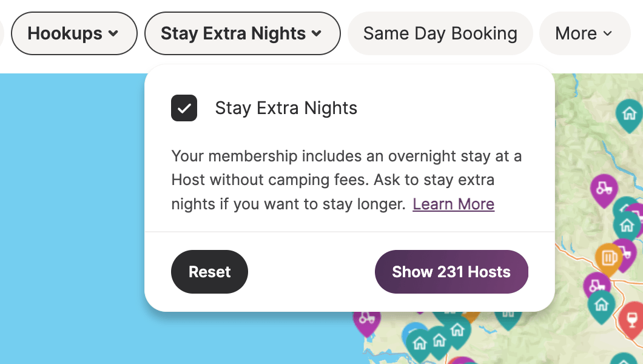
Task: Open teal house pin left of wine glass pin
Action: [601, 305]
